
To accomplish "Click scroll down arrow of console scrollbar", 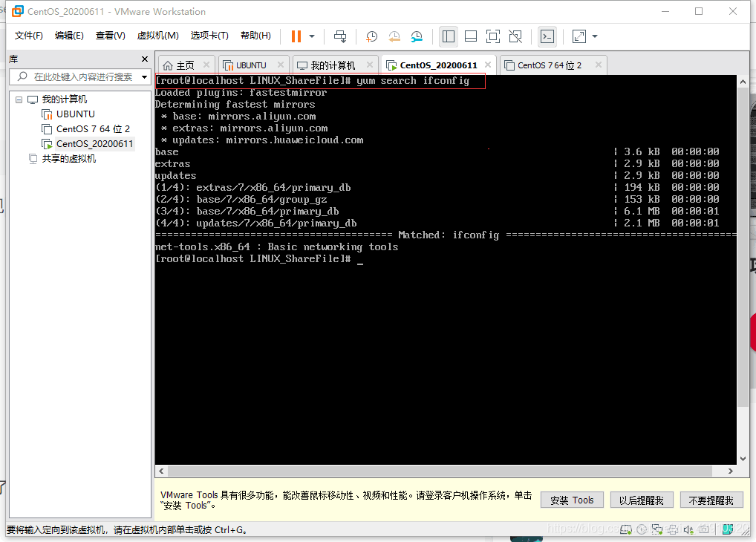I will click(743, 459).
